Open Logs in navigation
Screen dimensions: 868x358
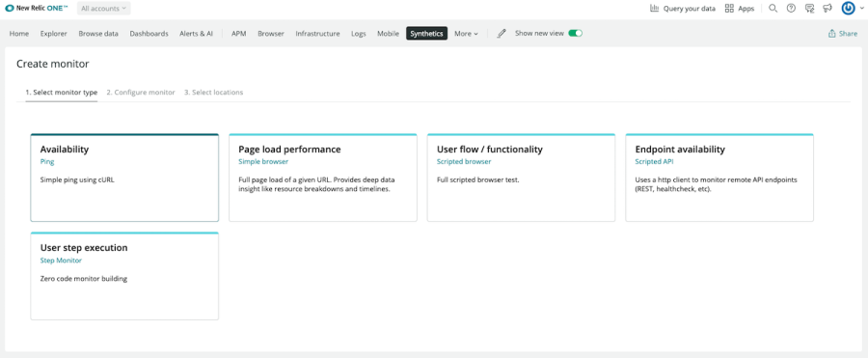pos(359,33)
